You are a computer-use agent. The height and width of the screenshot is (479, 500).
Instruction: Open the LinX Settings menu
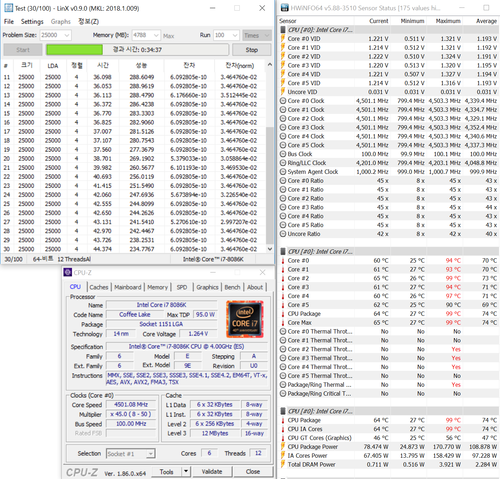pyautogui.click(x=32, y=22)
